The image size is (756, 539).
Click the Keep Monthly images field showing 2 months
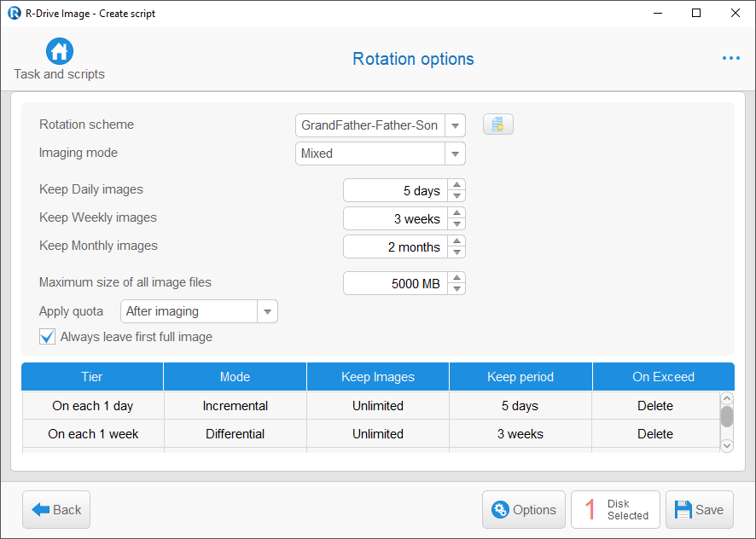[395, 246]
